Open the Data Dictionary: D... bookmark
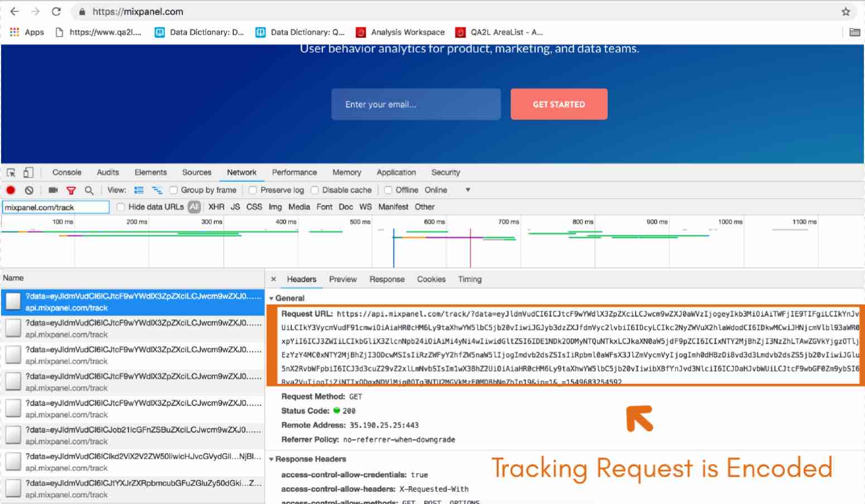This screenshot has height=504, width=865. [x=199, y=32]
